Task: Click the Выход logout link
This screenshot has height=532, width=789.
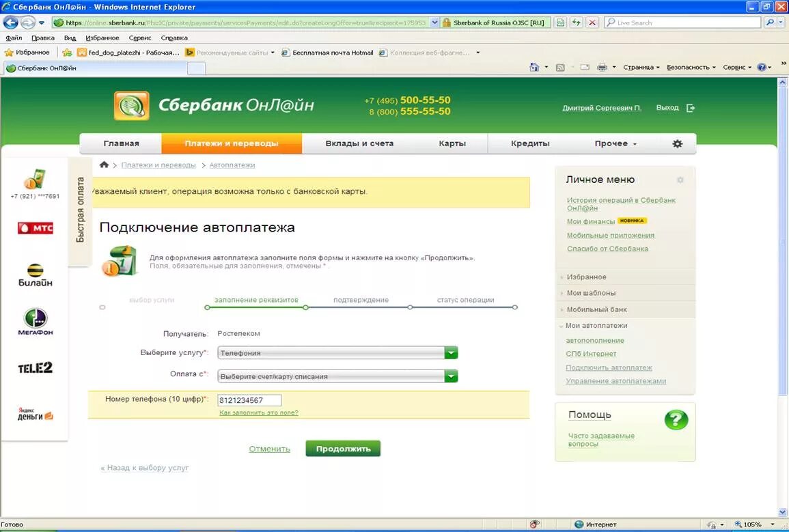Action: pos(667,108)
